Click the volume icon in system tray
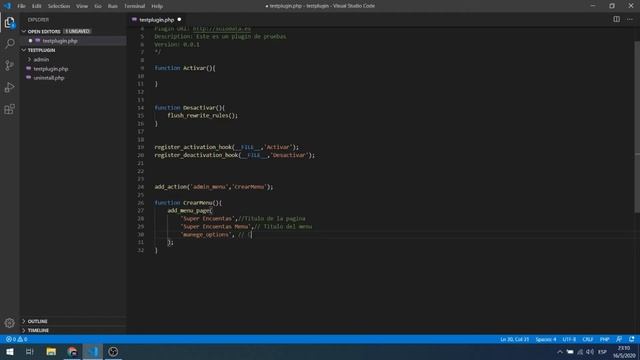Screen dimensions: 640x360 click(x=590, y=352)
